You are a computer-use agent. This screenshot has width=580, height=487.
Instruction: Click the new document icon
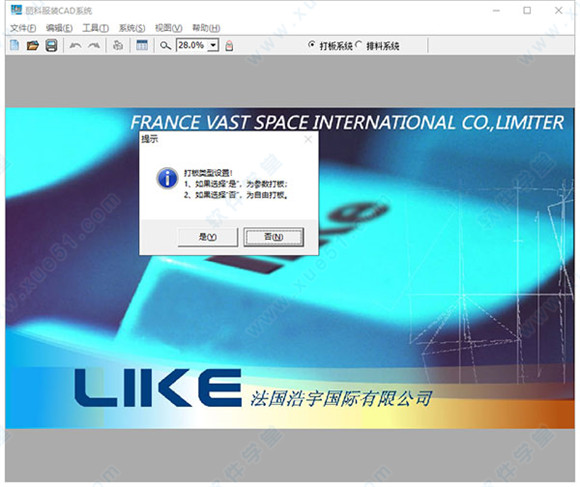[14, 45]
